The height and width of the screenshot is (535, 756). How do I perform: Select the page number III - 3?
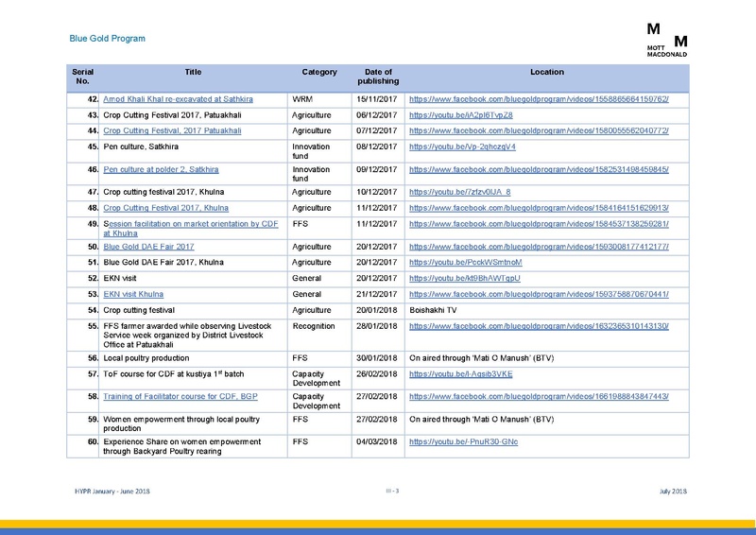point(392,492)
